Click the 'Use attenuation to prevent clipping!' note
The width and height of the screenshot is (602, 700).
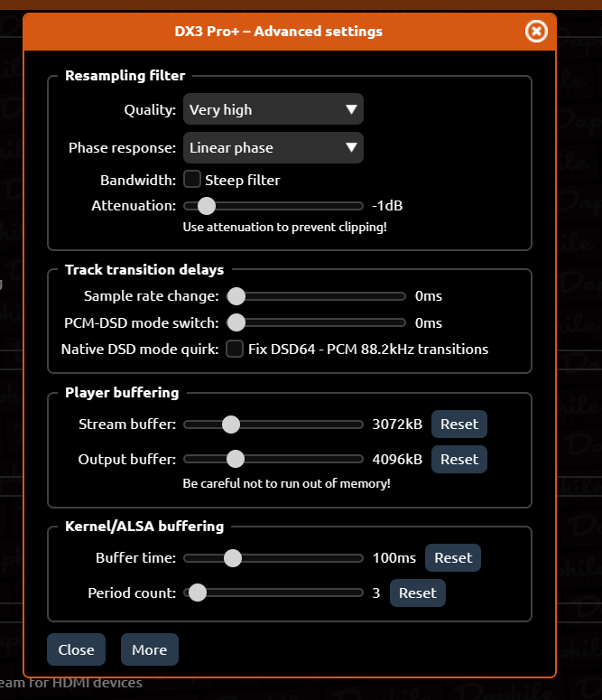pyautogui.click(x=284, y=228)
